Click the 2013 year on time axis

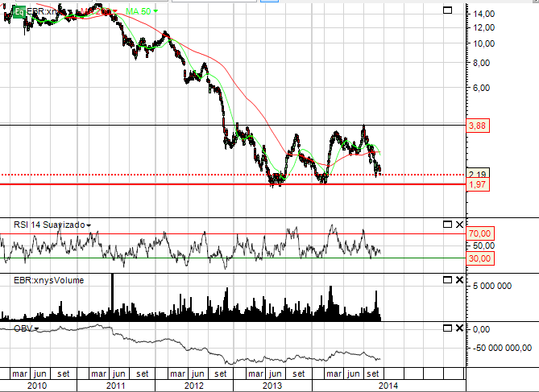tap(272, 386)
